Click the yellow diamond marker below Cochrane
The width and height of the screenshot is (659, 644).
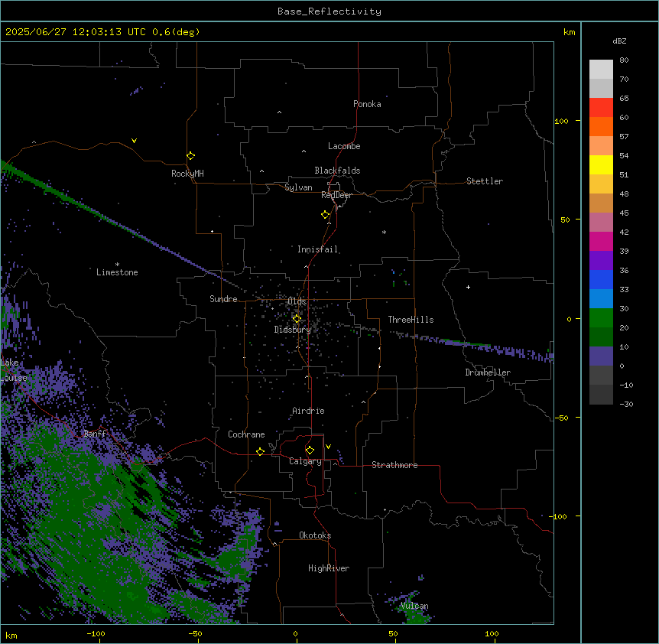260,451
